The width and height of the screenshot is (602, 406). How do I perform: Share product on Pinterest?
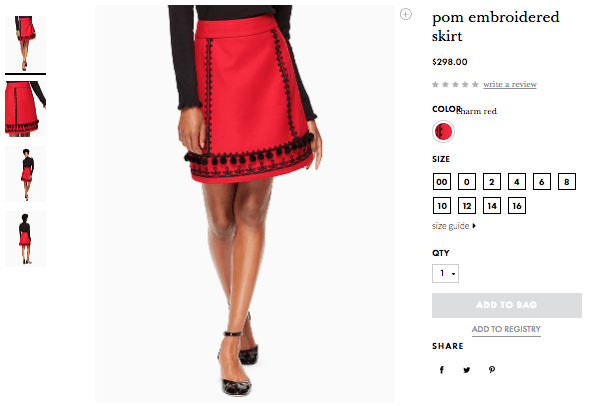tap(492, 370)
